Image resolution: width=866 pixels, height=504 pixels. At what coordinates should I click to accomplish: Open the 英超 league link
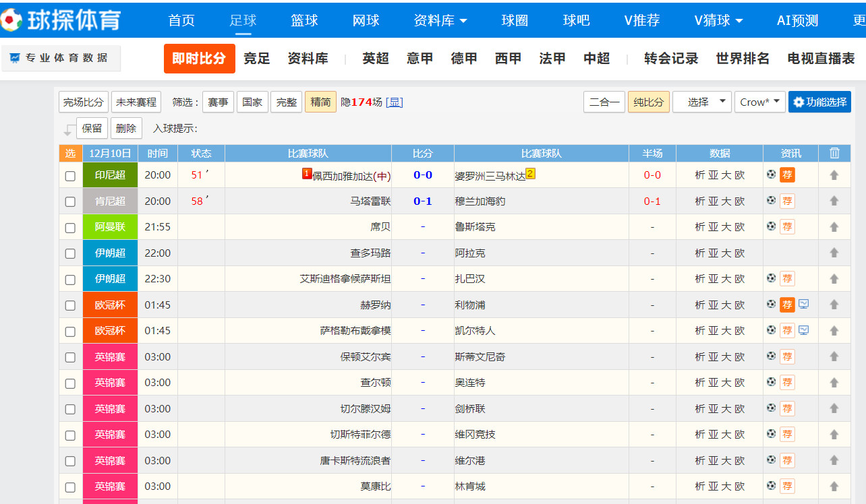(x=376, y=59)
